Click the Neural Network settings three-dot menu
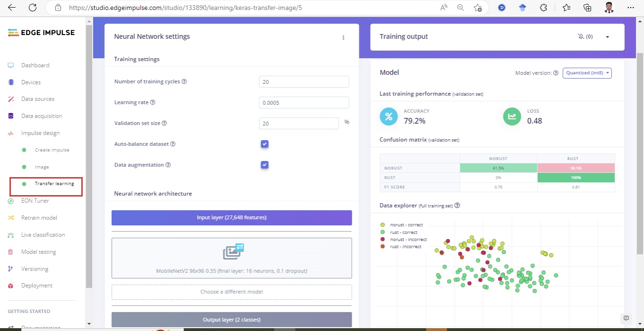The height and width of the screenshot is (331, 644). point(343,37)
